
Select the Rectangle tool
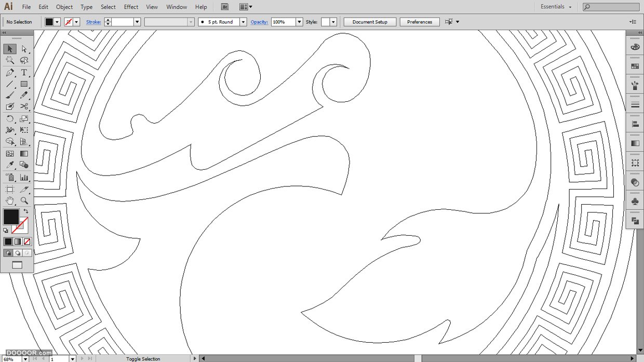[x=24, y=84]
